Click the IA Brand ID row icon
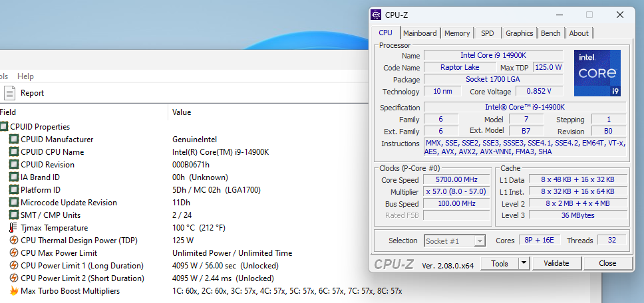Viewport: 644px width, 303px height. click(14, 177)
